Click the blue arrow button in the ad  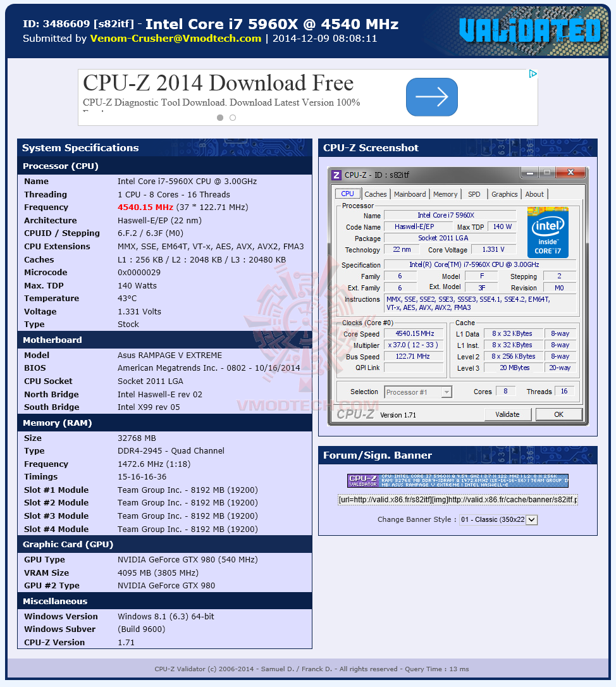coord(431,97)
